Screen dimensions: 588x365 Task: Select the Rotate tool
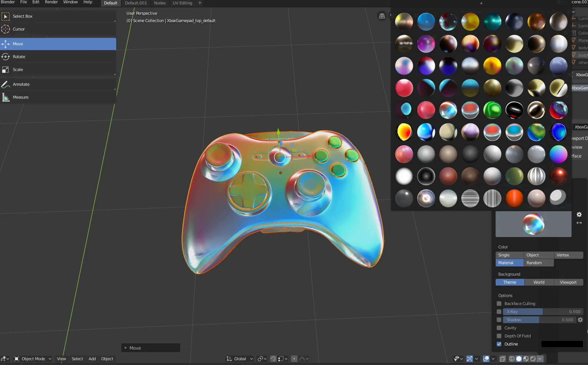point(19,57)
